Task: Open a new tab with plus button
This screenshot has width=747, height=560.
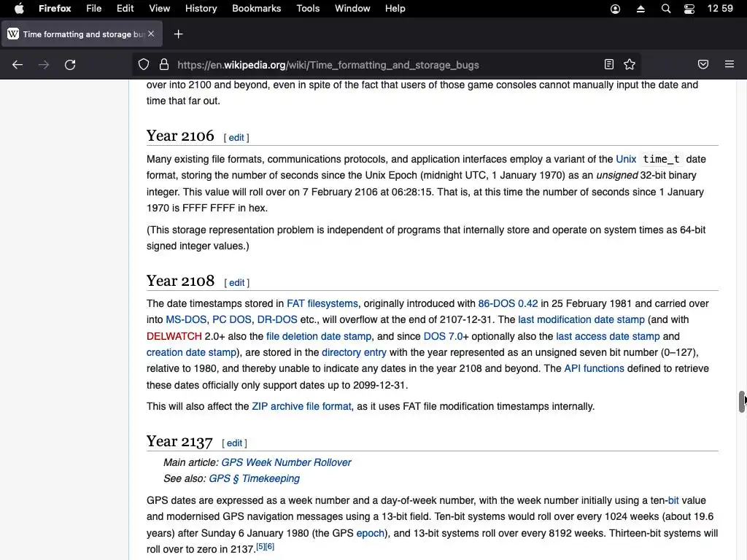Action: coord(178,34)
